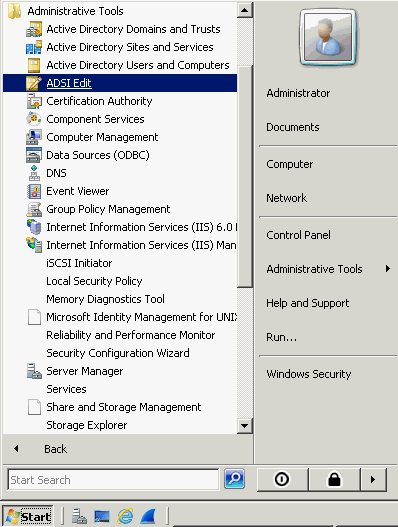Click the Administrative Tools right-pane entry
Image resolution: width=398 pixels, height=527 pixels.
click(x=314, y=269)
